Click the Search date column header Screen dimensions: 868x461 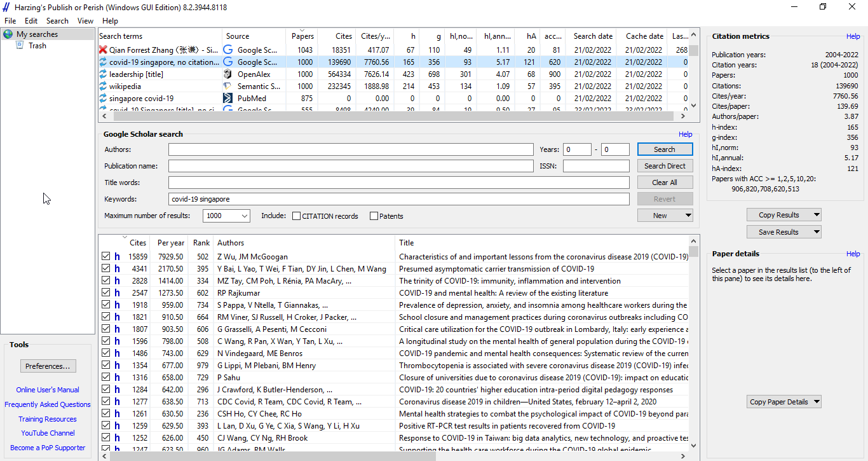pos(593,36)
